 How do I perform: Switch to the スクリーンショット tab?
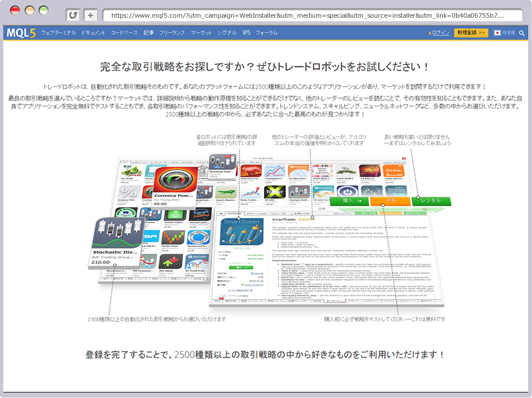pyautogui.click(x=255, y=213)
